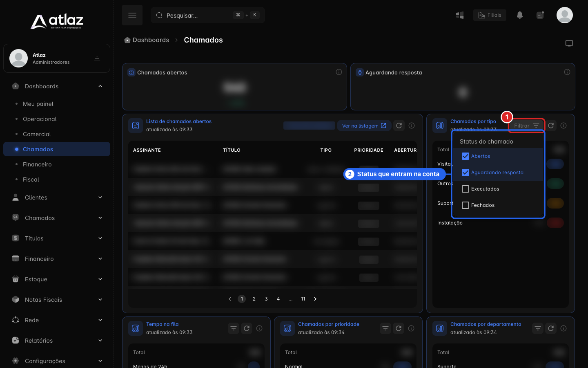Check the Executados status checkbox
The height and width of the screenshot is (368, 588).
pyautogui.click(x=465, y=189)
